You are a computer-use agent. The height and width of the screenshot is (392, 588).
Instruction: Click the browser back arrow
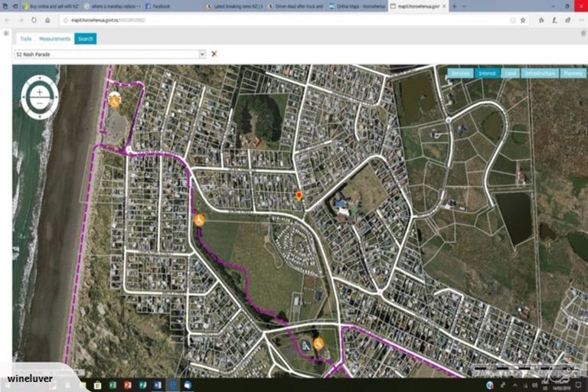8,20
